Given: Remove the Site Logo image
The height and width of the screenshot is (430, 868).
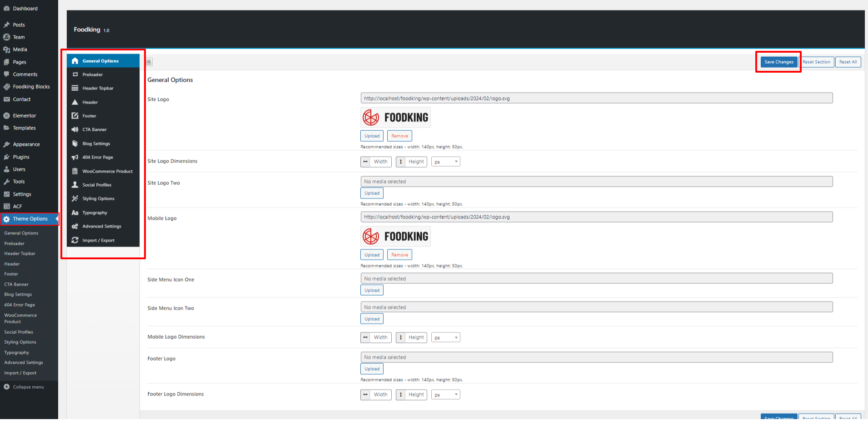Looking at the screenshot, I should pyautogui.click(x=399, y=136).
